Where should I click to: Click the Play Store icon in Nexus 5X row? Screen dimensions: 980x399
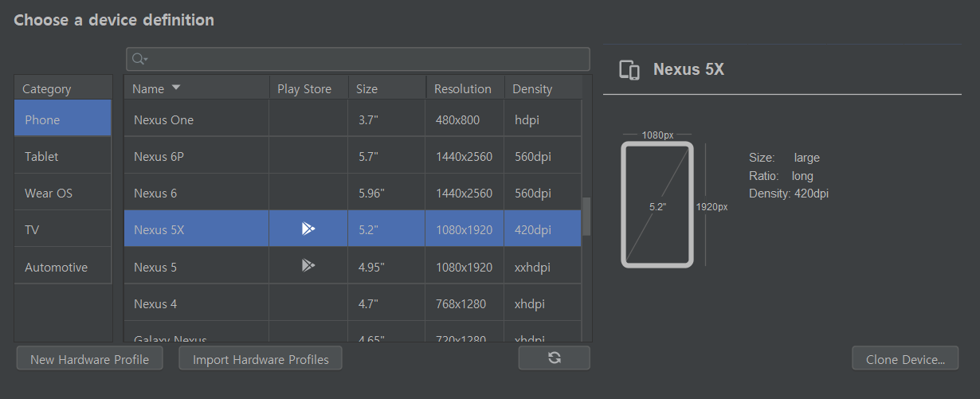[x=308, y=229]
